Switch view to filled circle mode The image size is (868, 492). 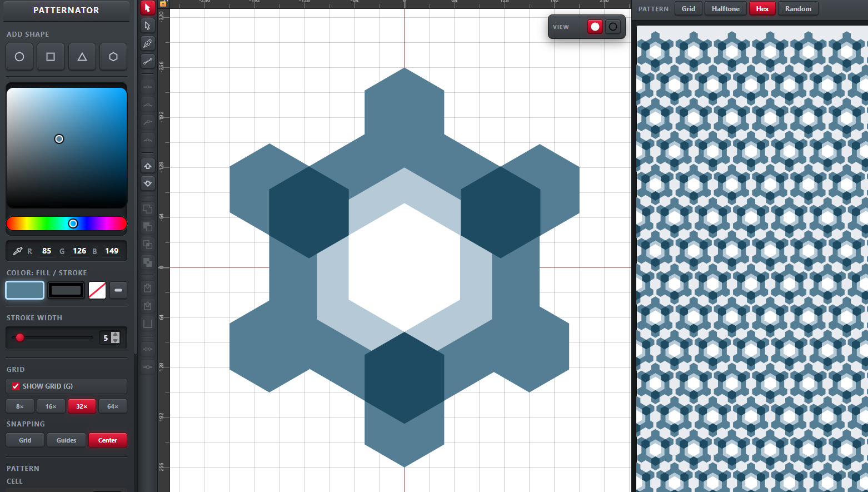[x=595, y=27]
